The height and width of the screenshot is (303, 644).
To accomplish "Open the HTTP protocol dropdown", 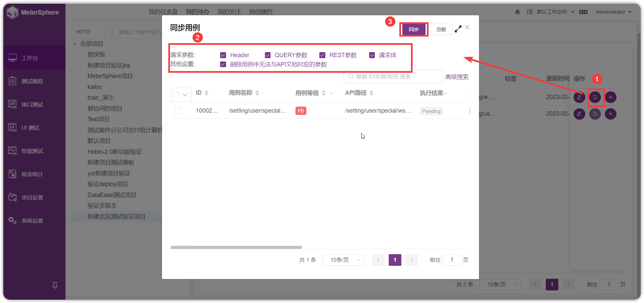I will (91, 32).
